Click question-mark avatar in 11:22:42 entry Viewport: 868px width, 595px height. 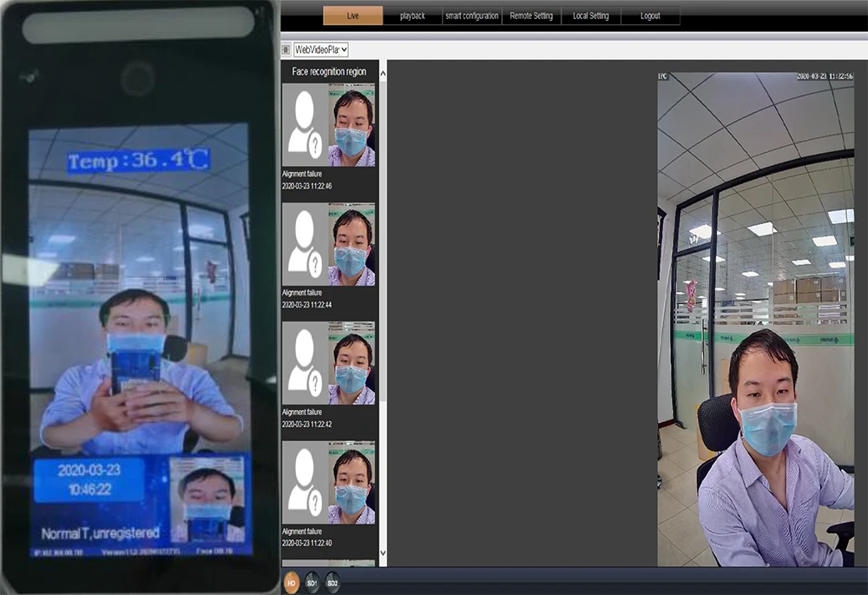[x=303, y=365]
